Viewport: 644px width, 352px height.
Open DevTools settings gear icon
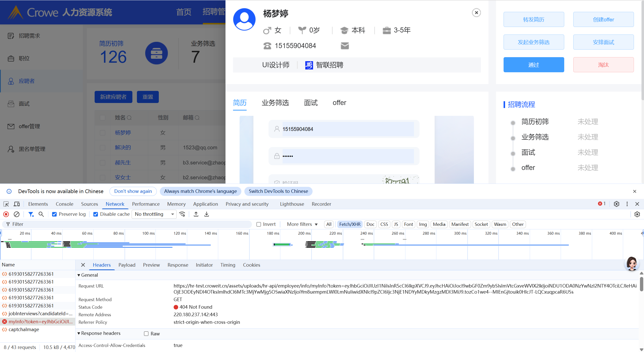616,204
